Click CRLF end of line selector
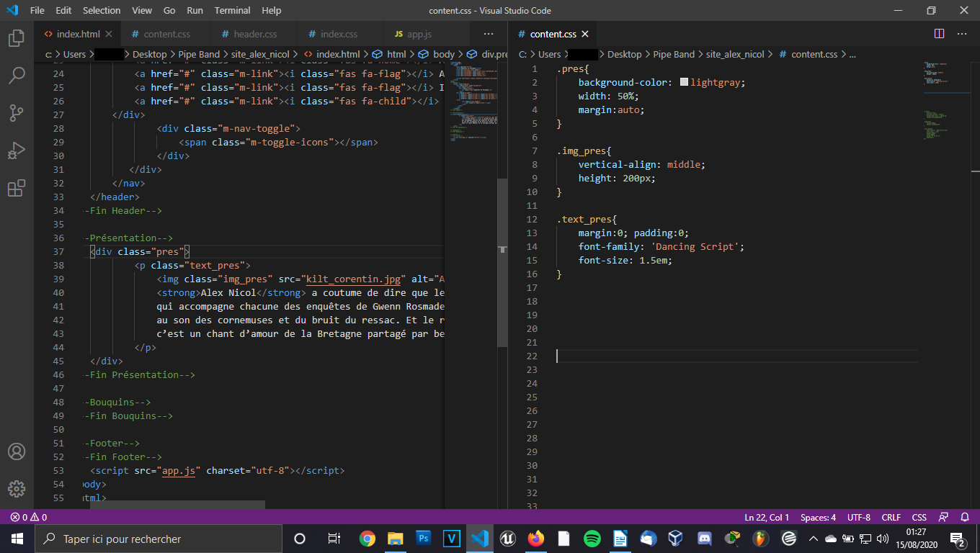This screenshot has height=553, width=980. point(891,517)
